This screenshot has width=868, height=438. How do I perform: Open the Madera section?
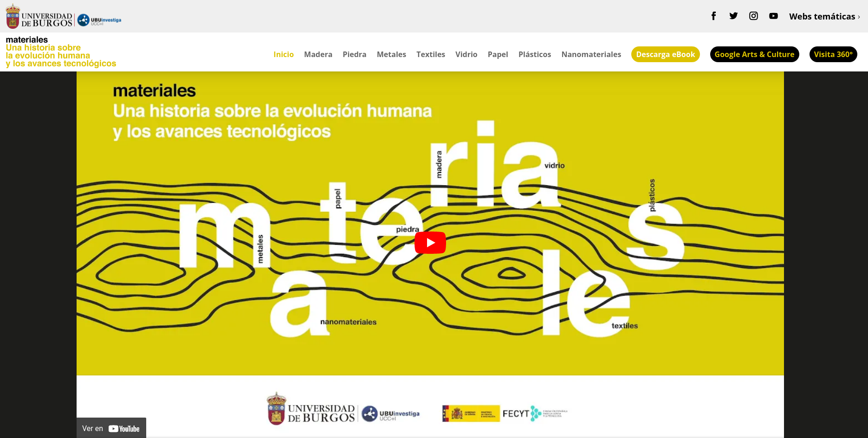pos(318,54)
